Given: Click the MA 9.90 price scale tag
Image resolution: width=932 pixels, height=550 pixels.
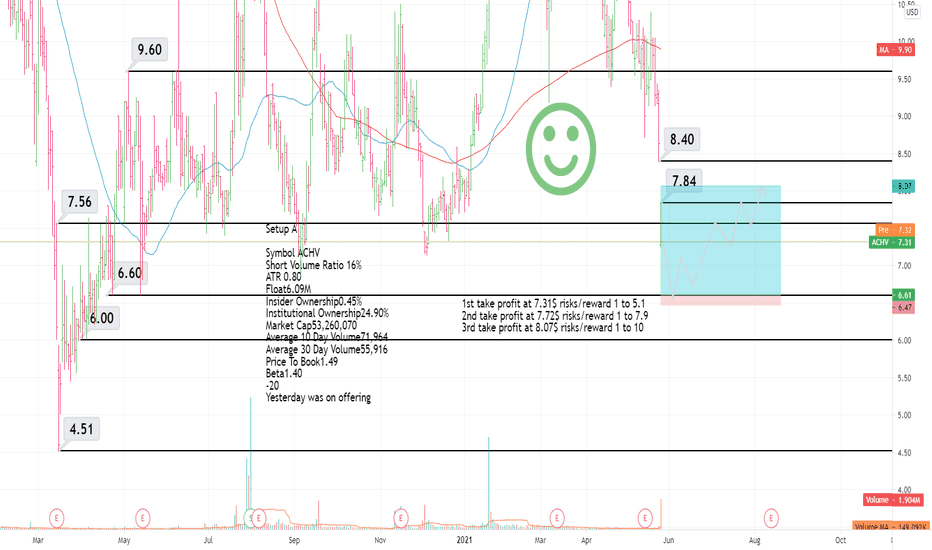Looking at the screenshot, I should tap(896, 50).
